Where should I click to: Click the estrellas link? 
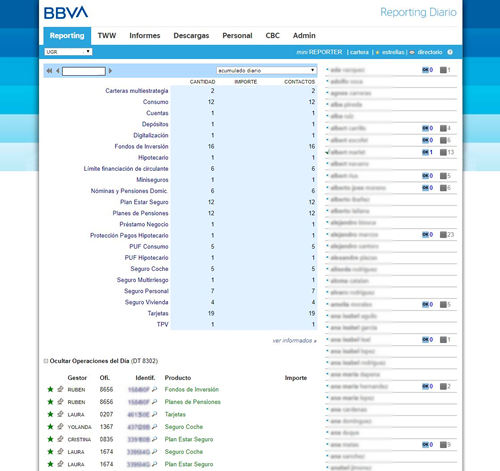pyautogui.click(x=393, y=52)
